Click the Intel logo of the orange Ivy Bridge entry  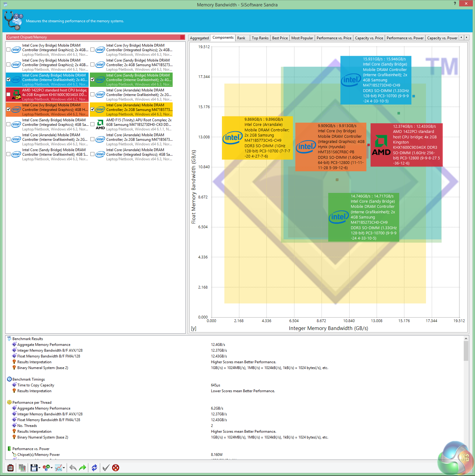click(x=16, y=109)
